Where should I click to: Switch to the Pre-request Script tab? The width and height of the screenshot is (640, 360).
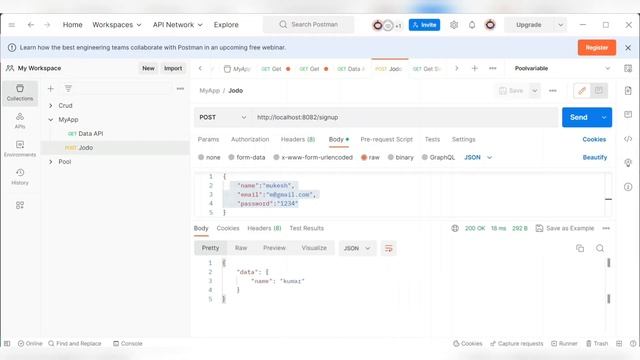click(386, 140)
